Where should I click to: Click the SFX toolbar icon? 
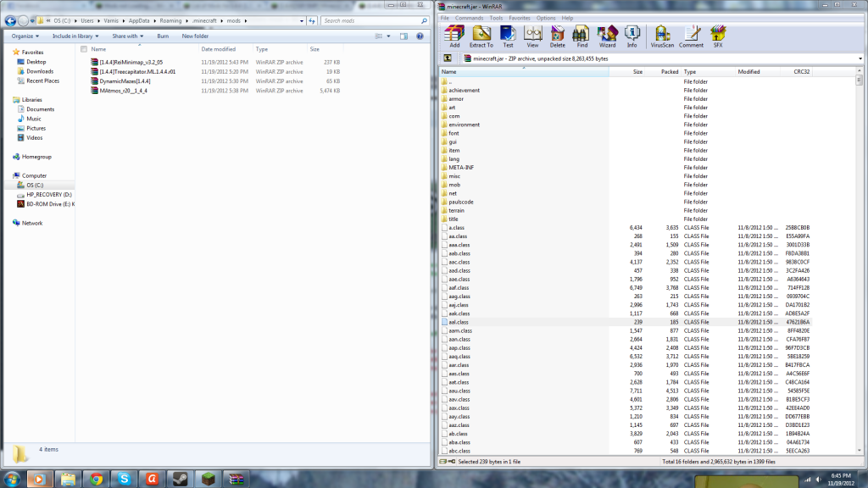coord(718,36)
